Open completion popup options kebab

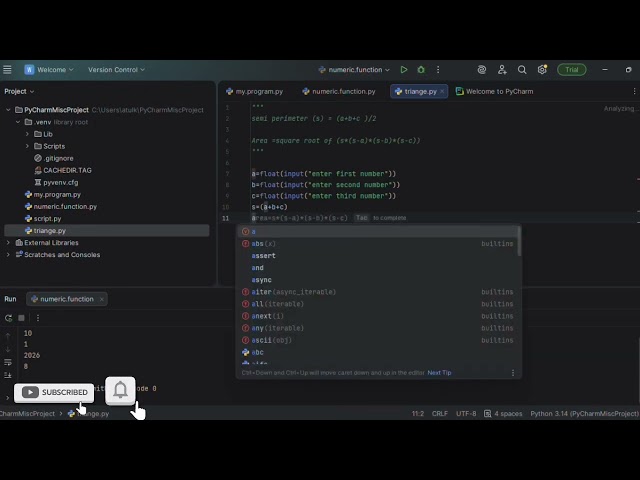(513, 373)
